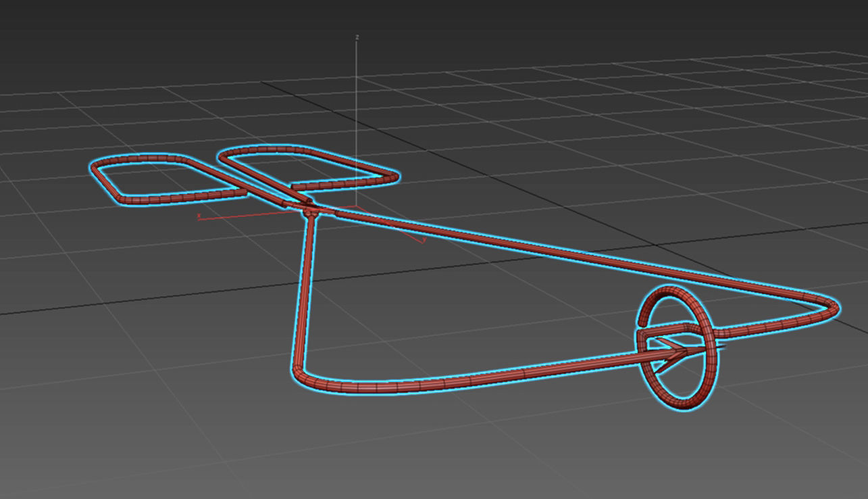868x499 pixels.
Task: Pick the vertical tube segment below the origin joint
Action: (303, 291)
